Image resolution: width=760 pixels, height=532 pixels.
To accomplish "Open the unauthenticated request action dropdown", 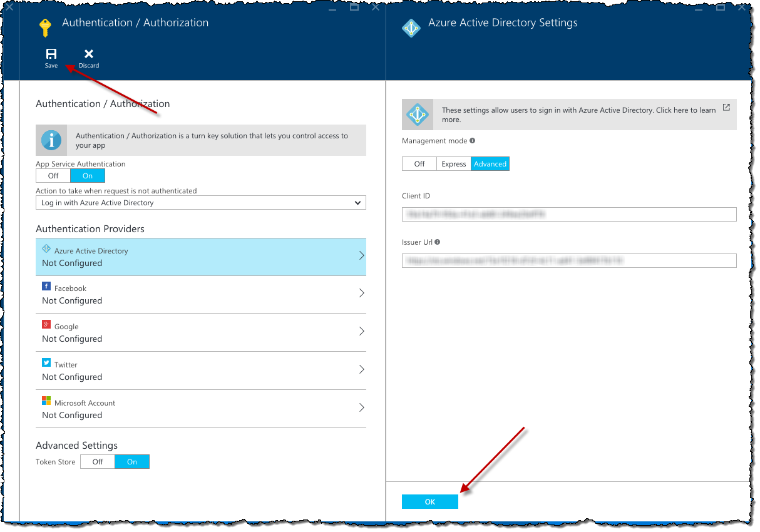I will (x=201, y=203).
